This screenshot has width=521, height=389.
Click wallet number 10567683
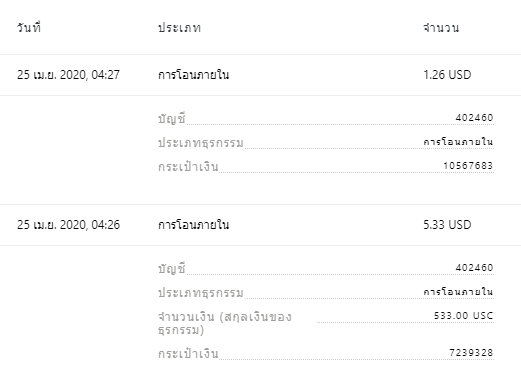point(468,165)
